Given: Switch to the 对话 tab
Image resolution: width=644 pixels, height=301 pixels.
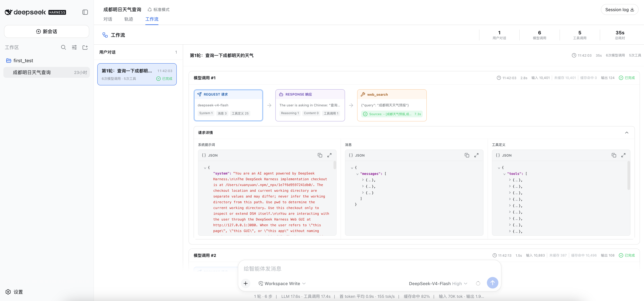Looking at the screenshot, I should (x=108, y=19).
